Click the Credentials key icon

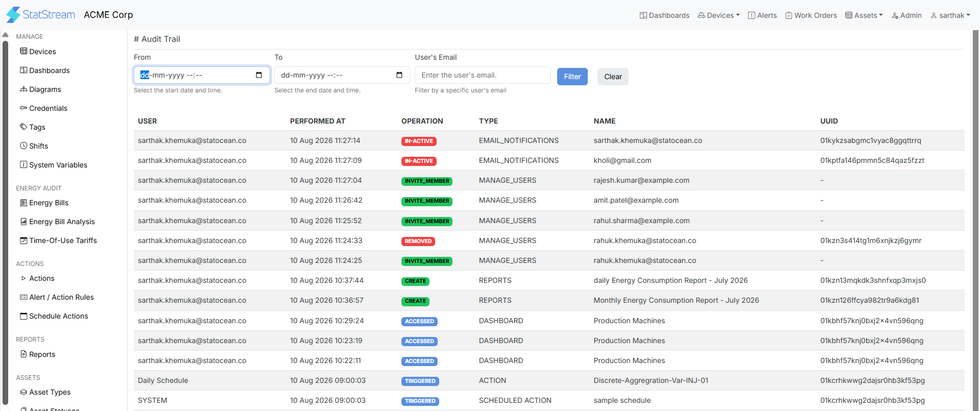click(23, 108)
